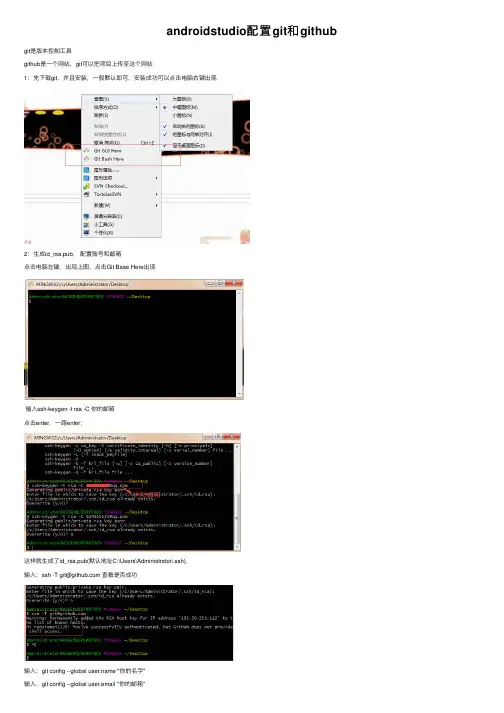Click the 屏幕分辨率 screen resolution icon
Screen dimensions: 504x713
click(86, 216)
